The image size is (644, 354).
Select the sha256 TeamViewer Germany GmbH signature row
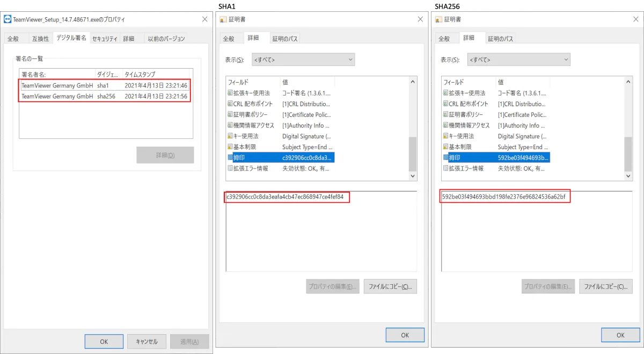(105, 96)
